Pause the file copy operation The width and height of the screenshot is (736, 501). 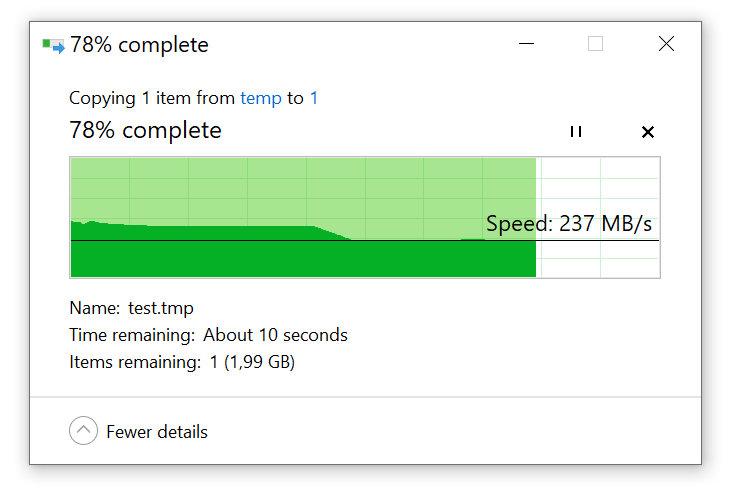[575, 132]
